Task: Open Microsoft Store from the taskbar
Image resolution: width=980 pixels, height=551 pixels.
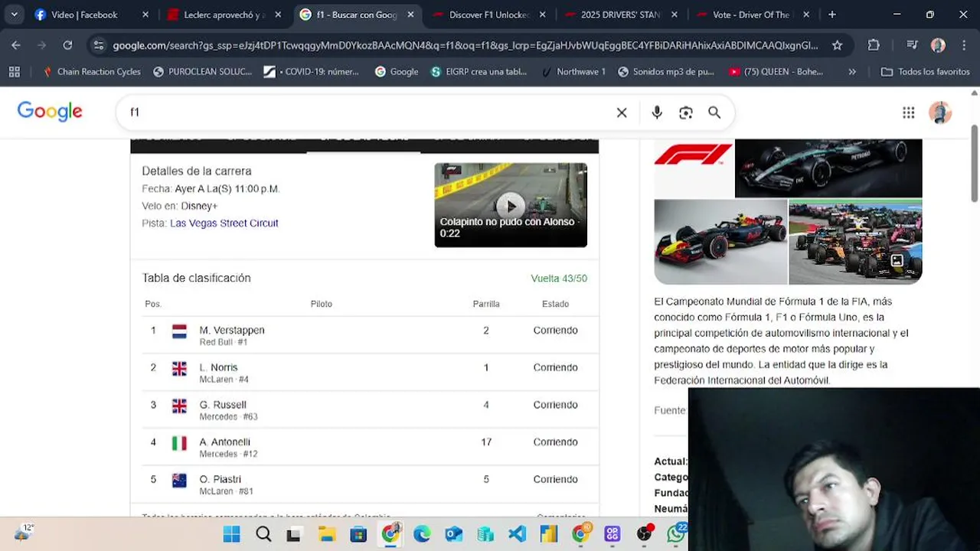Action: (358, 534)
